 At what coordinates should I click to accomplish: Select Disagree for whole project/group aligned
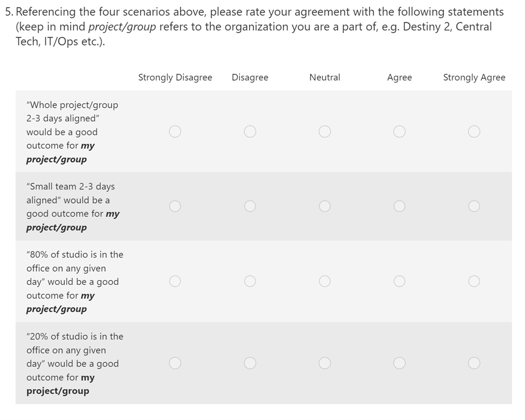250,132
